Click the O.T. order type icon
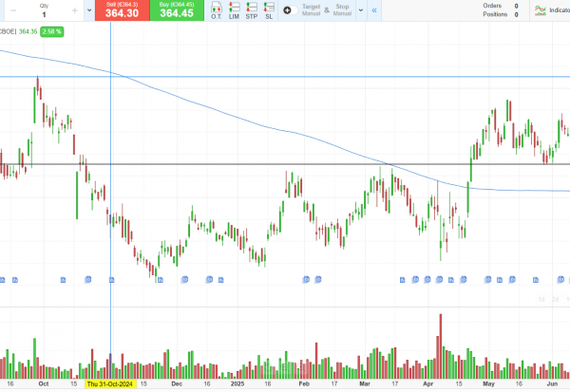Viewport: 570px width, 392px height. (217, 9)
